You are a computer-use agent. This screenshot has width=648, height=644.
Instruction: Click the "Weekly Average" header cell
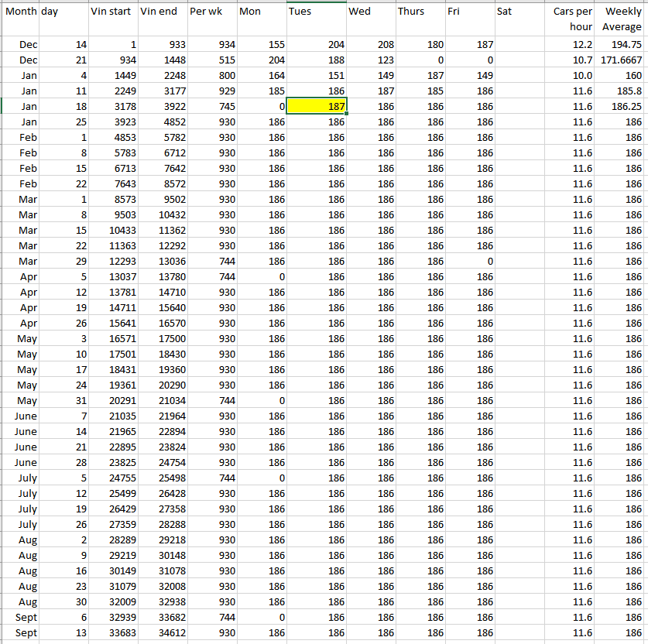[x=621, y=19]
